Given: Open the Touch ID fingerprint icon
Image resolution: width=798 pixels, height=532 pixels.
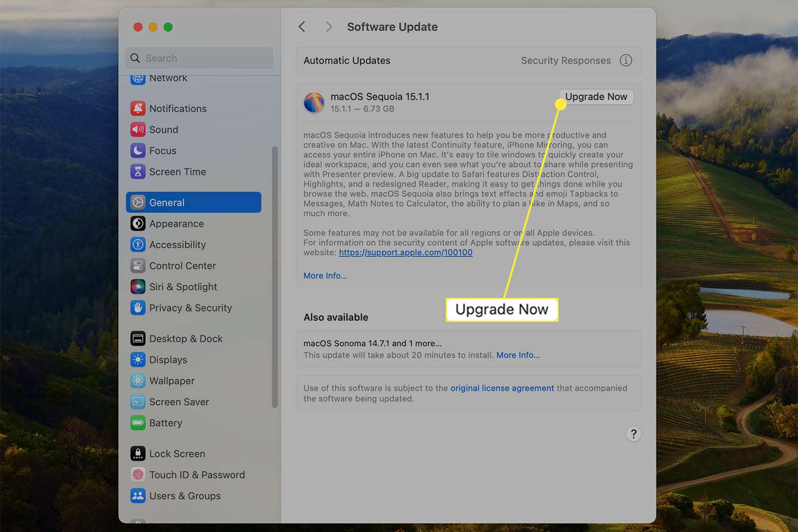Looking at the screenshot, I should coord(138,475).
